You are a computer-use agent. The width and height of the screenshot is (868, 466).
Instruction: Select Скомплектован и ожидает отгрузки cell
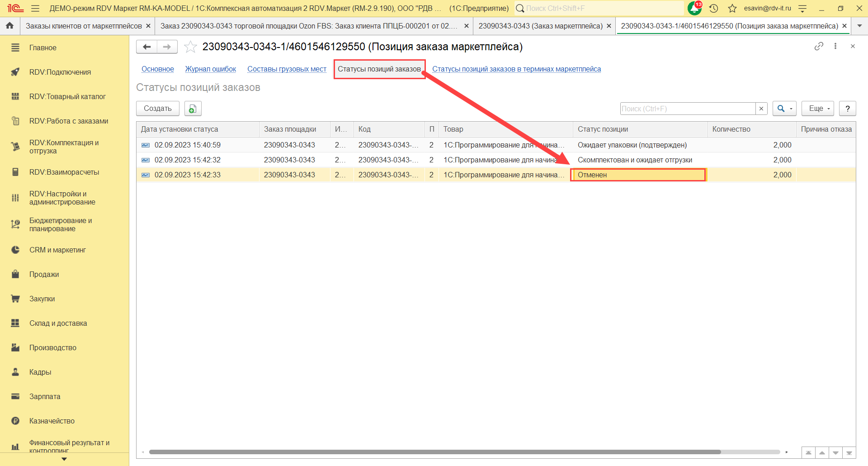pyautogui.click(x=640, y=160)
